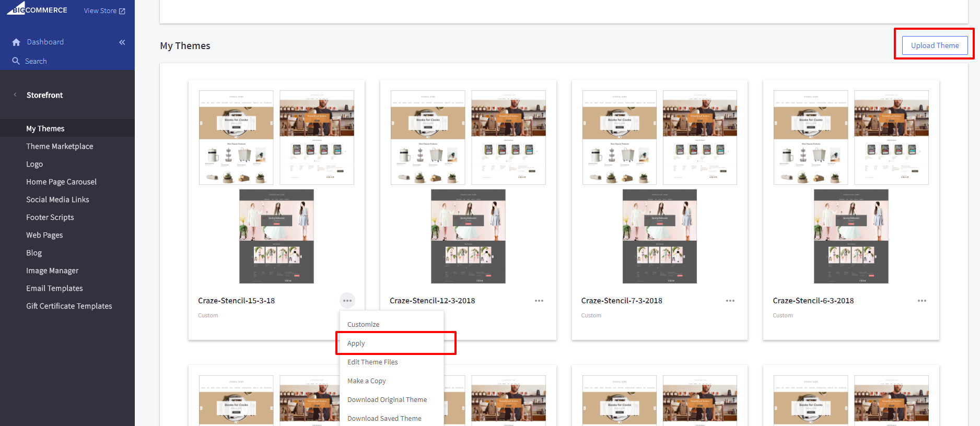Open Email Templates
This screenshot has width=980, height=426.
[x=54, y=288]
